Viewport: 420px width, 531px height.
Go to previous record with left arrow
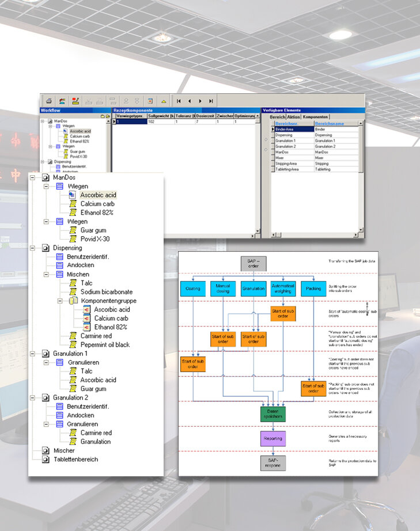click(x=190, y=101)
